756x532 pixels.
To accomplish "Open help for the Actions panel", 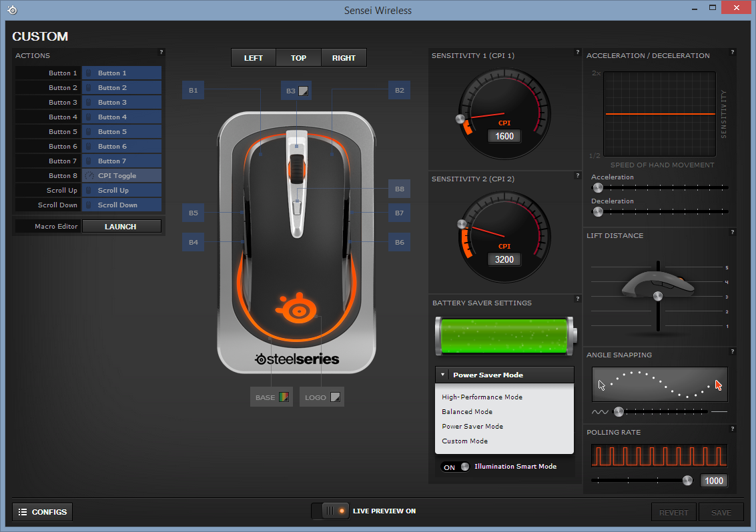I will [161, 52].
